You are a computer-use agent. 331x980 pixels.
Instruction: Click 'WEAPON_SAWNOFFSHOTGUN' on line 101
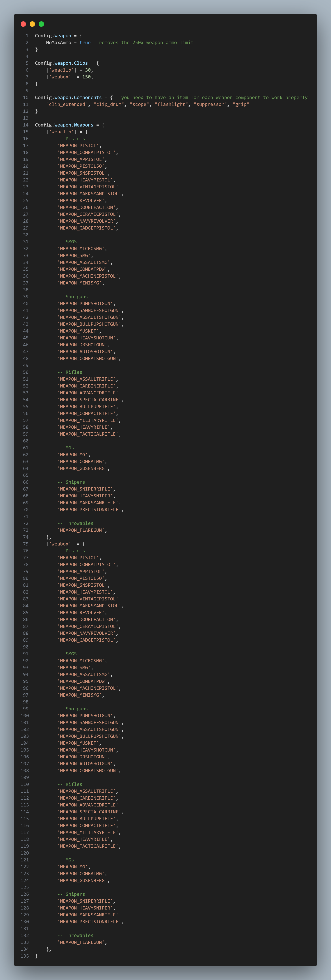89,722
